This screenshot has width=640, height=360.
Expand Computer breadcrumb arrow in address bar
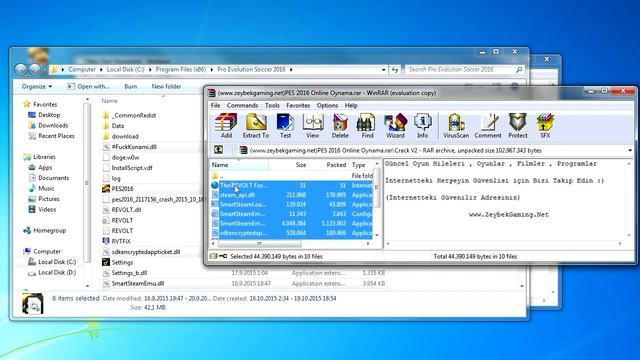point(101,70)
